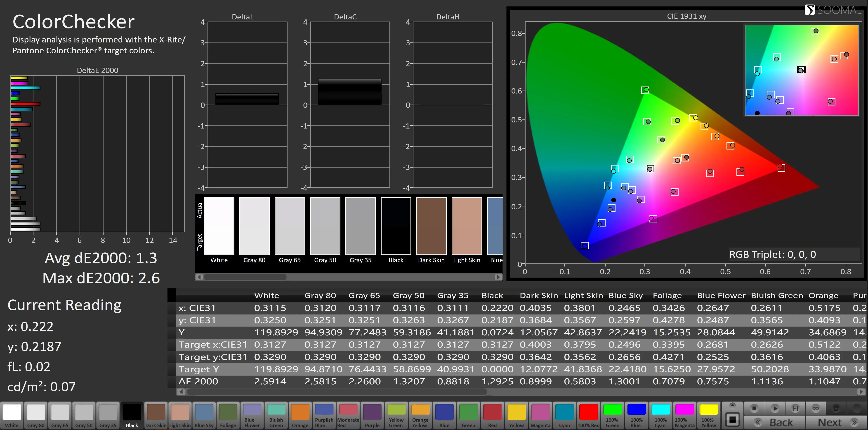Click the DeltaE 2000 bar chart
This screenshot has width=868, height=430.
click(x=97, y=154)
